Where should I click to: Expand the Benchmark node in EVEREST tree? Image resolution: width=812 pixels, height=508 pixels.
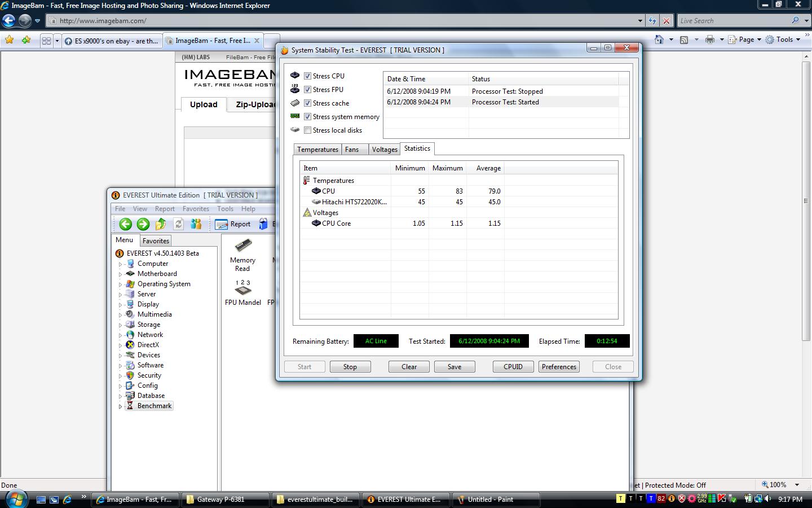tap(120, 406)
